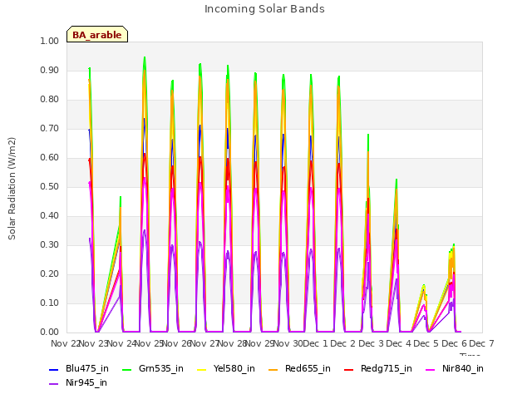This screenshot has width=532, height=399.
Task: Click the 0.00 y-axis tick label
Action: pos(49,332)
